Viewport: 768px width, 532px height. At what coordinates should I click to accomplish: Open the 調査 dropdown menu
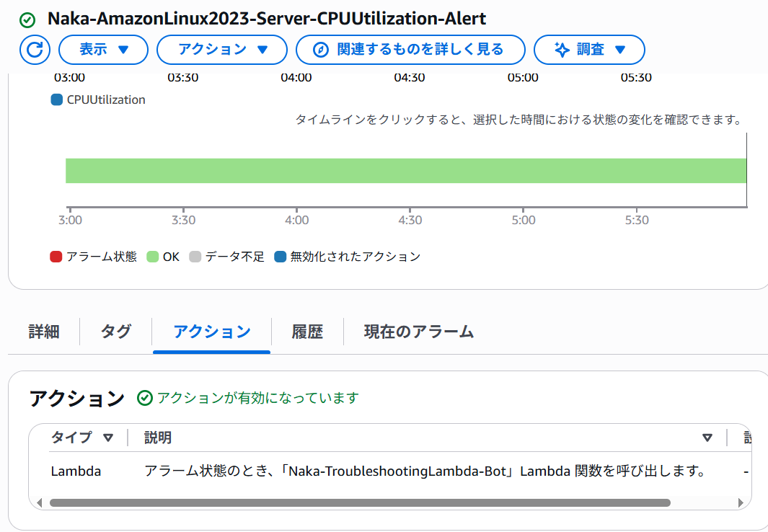(589, 50)
